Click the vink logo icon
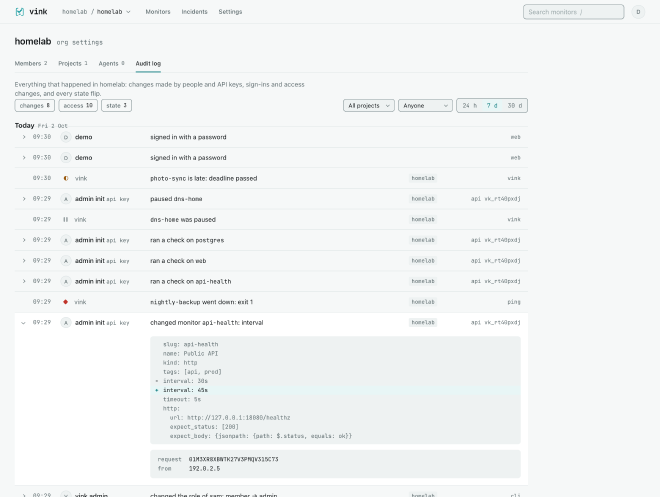 (19, 12)
